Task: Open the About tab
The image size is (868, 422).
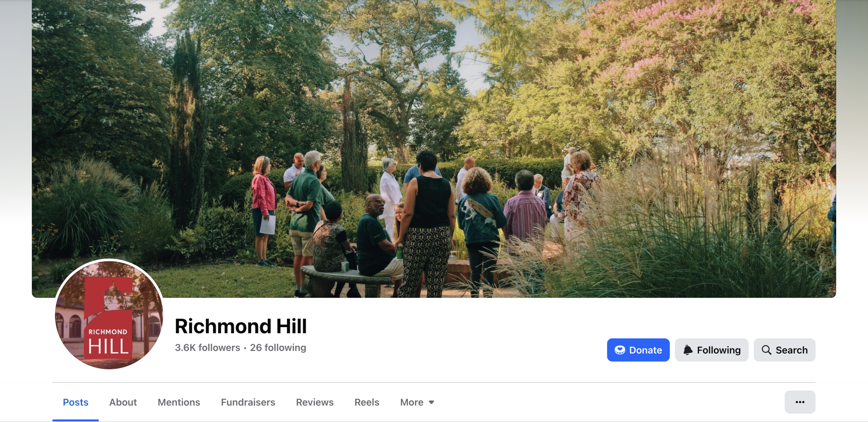Action: click(x=123, y=402)
